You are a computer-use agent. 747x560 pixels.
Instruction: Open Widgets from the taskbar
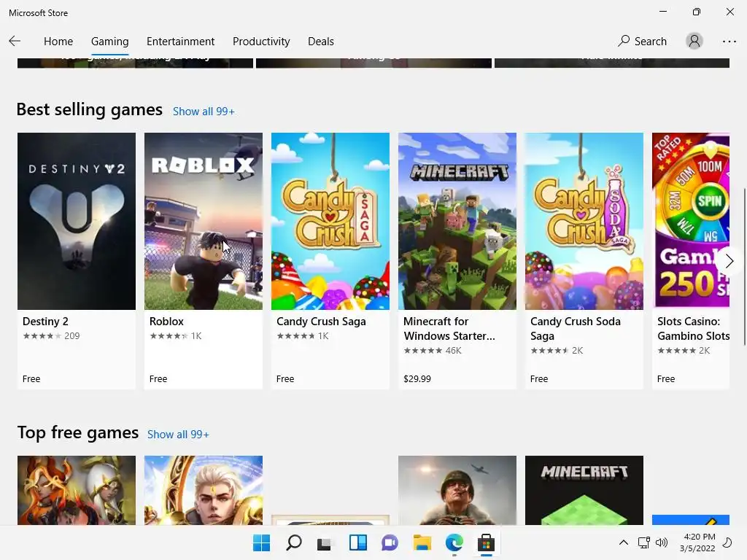click(357, 542)
